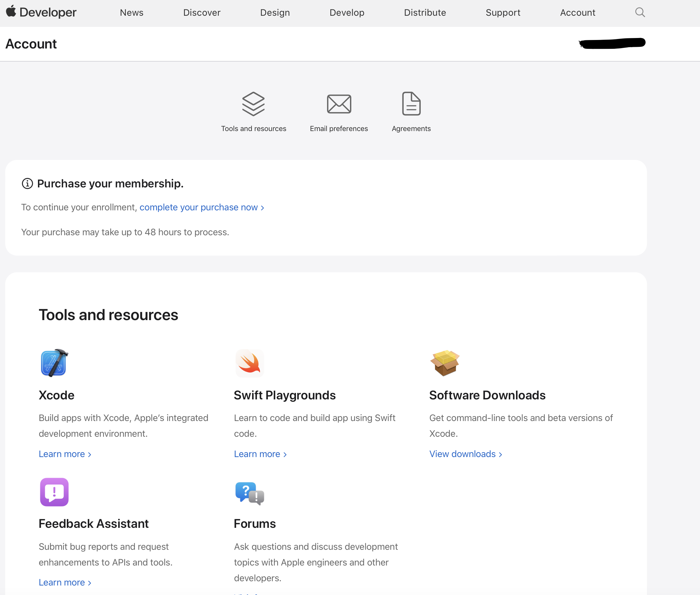This screenshot has height=595, width=700.
Task: Select the Tools and resources layers icon
Action: pyautogui.click(x=253, y=104)
